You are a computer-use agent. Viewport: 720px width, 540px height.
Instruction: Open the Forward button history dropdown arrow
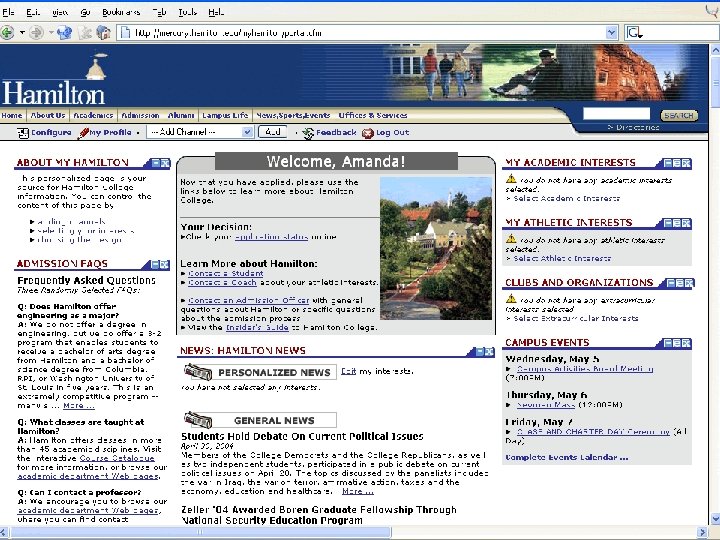(x=51, y=33)
